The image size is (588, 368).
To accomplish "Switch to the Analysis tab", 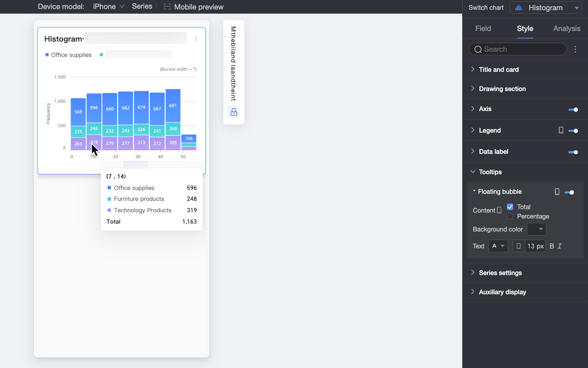I will [567, 28].
